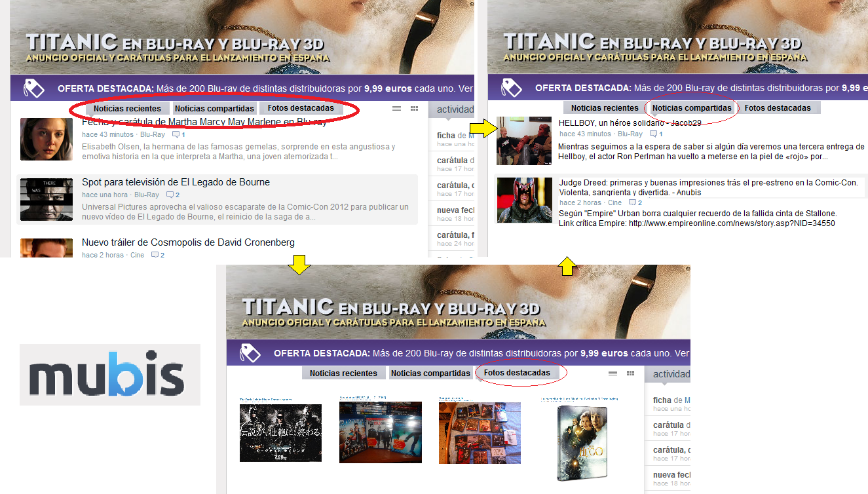This screenshot has width=868, height=494.
Task: Click price tag icon in bottom offer bar
Action: click(250, 352)
